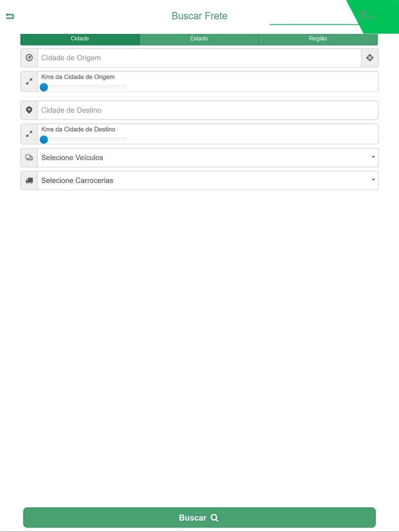Select the Região tab
Image resolution: width=399 pixels, height=532 pixels.
318,39
